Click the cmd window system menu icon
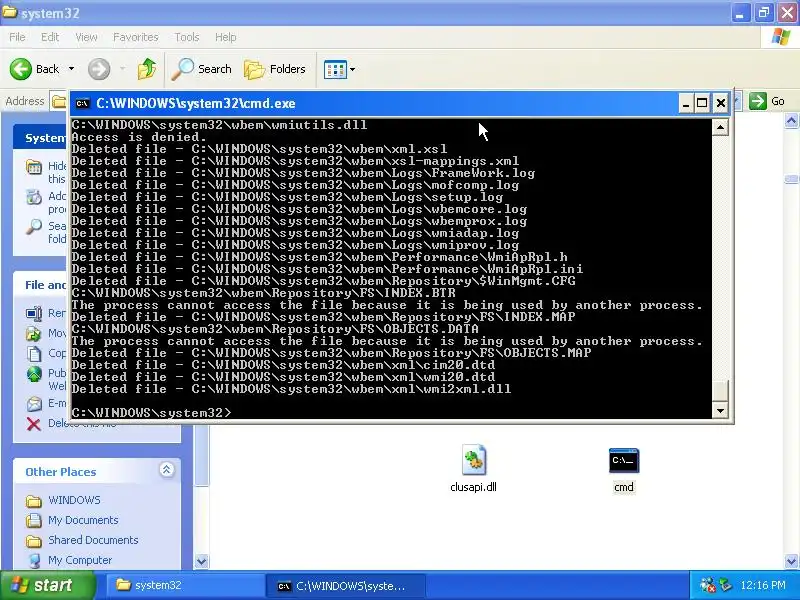The image size is (800, 600). point(82,104)
